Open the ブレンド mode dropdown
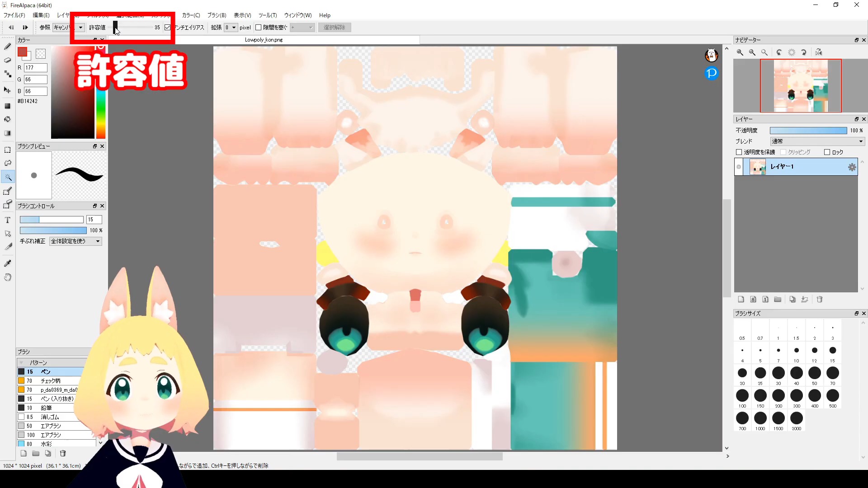This screenshot has height=488, width=868. point(817,141)
